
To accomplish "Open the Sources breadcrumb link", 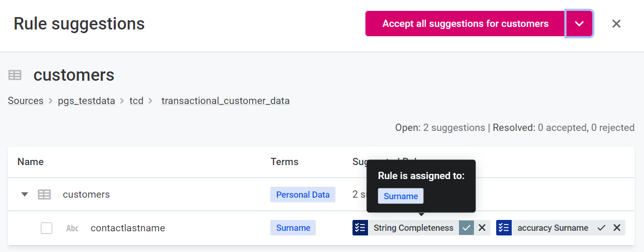I will tap(25, 101).
